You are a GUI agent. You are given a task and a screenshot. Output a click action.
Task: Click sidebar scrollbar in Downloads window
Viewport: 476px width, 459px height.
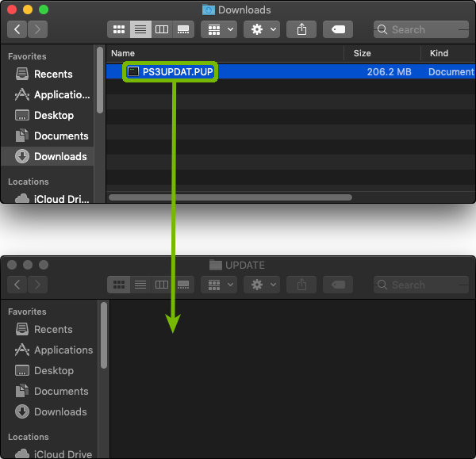click(100, 80)
